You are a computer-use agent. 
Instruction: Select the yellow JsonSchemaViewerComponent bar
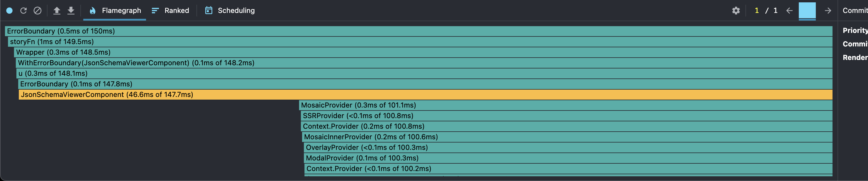pyautogui.click(x=425, y=95)
